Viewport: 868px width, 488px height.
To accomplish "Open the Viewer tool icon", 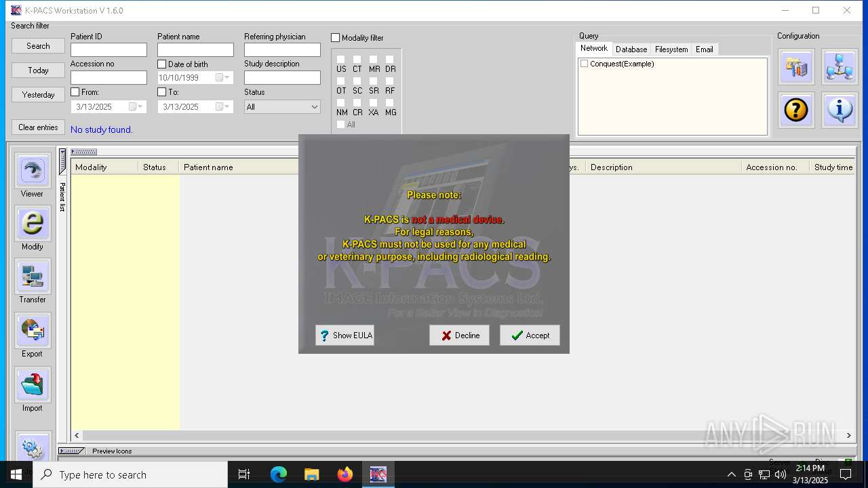I will click(x=33, y=171).
